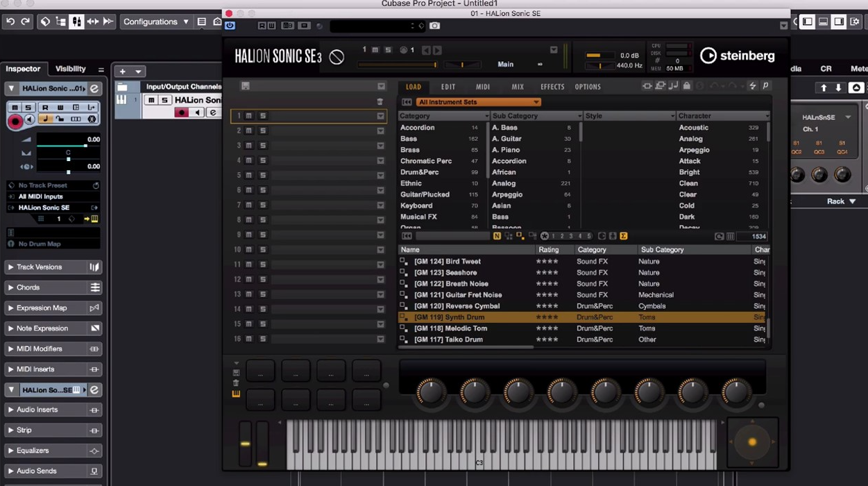Switch to the EFFECTS tab
Viewport: 868px width, 486px height.
click(x=552, y=87)
